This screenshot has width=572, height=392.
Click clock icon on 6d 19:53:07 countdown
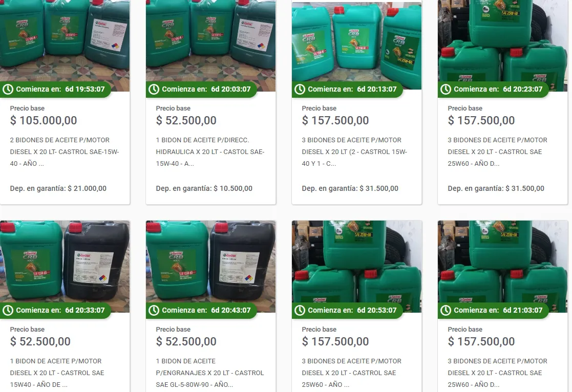8,89
